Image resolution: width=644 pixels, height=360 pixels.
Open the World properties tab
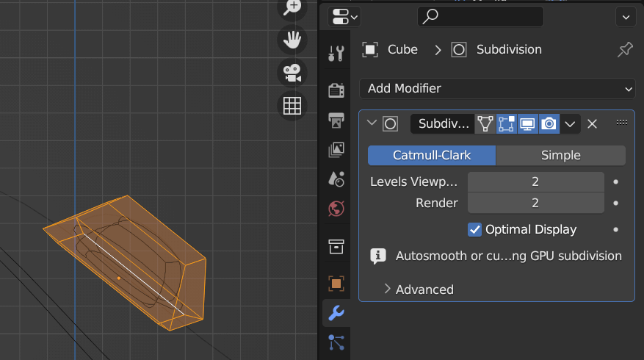pos(336,209)
